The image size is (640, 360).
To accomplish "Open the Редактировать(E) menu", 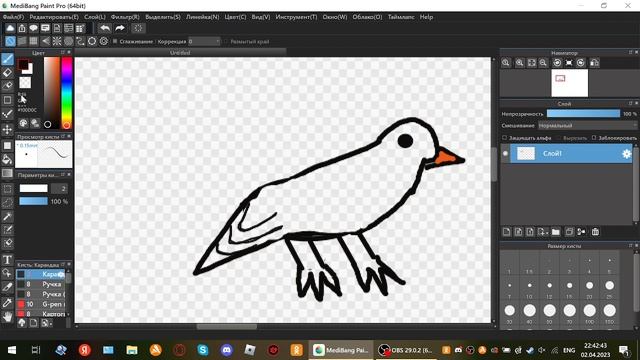I will coord(54,17).
